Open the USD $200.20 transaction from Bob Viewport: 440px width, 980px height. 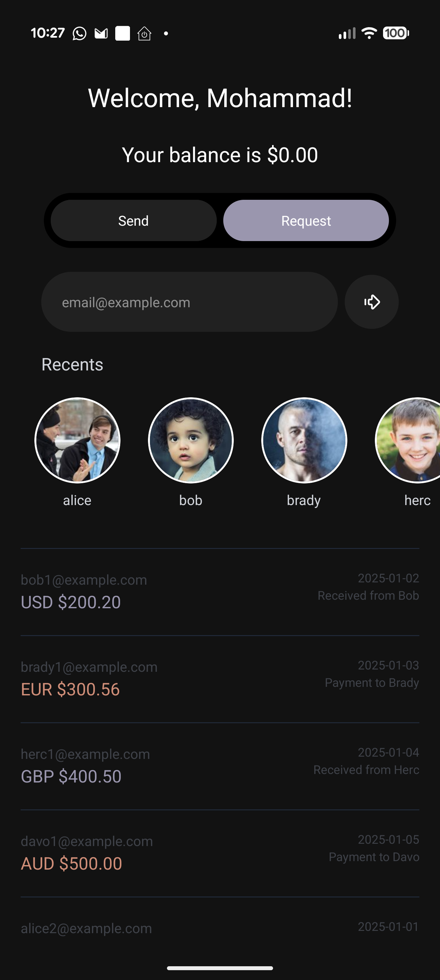point(220,592)
